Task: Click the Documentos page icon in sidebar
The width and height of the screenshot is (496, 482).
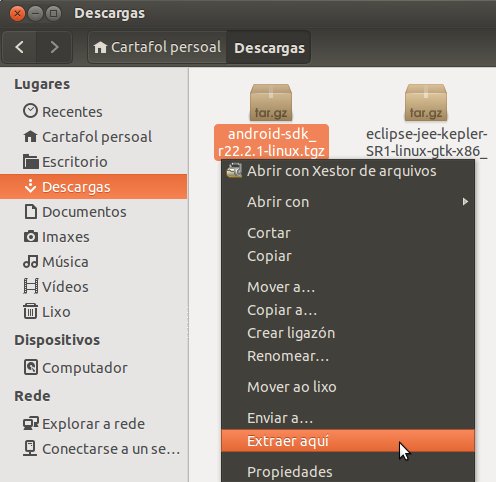Action: coord(31,212)
